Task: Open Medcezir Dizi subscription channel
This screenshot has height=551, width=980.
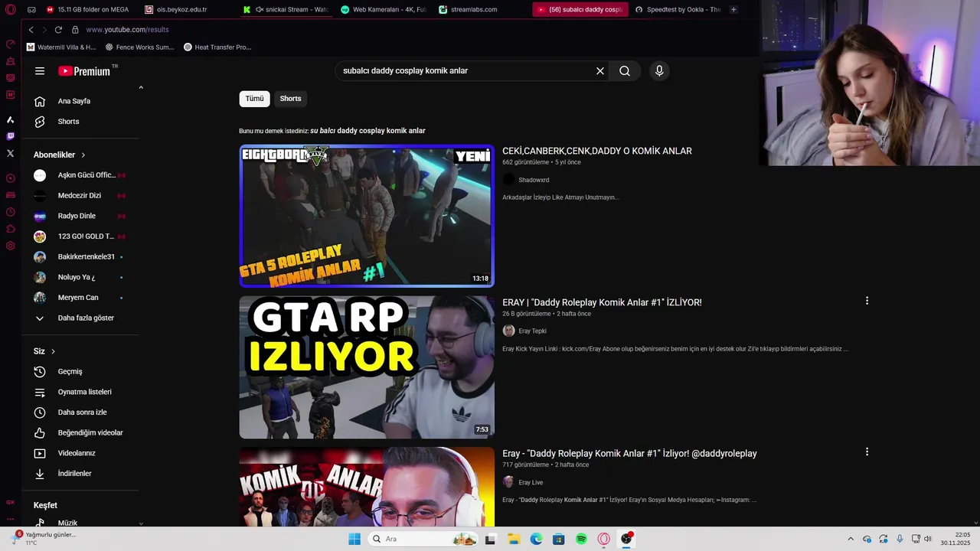Action: point(80,196)
